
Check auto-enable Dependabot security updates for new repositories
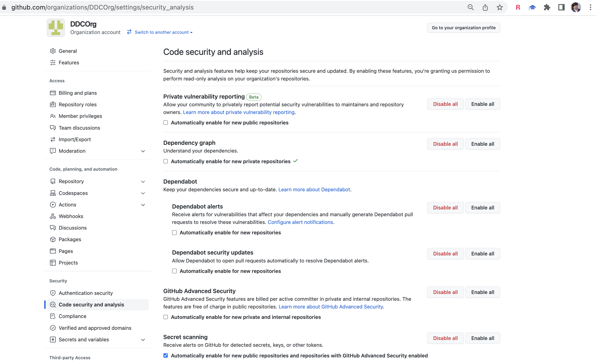[174, 271]
